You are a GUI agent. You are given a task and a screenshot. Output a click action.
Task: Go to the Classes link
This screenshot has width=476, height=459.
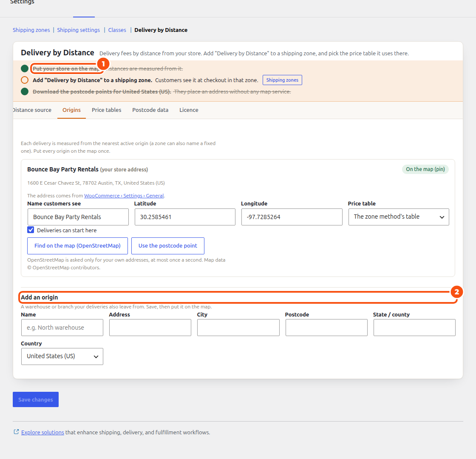[x=117, y=30]
